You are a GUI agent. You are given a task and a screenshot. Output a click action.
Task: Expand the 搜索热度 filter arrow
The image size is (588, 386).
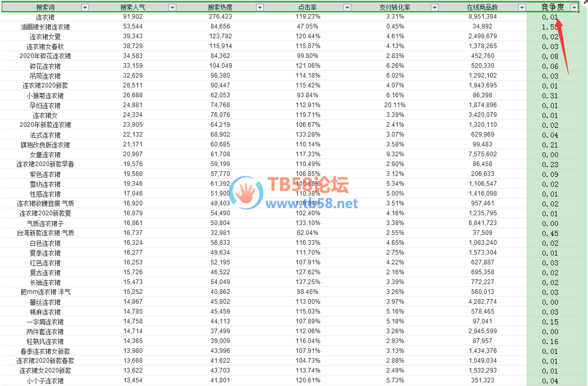(260, 7)
